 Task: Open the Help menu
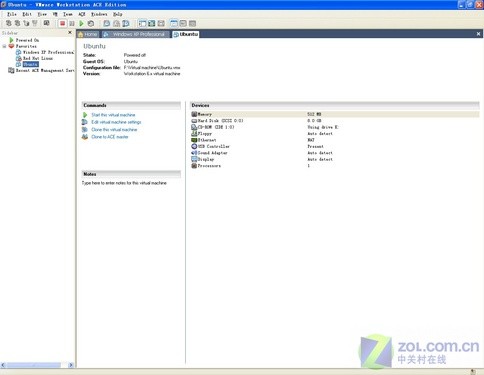point(118,14)
